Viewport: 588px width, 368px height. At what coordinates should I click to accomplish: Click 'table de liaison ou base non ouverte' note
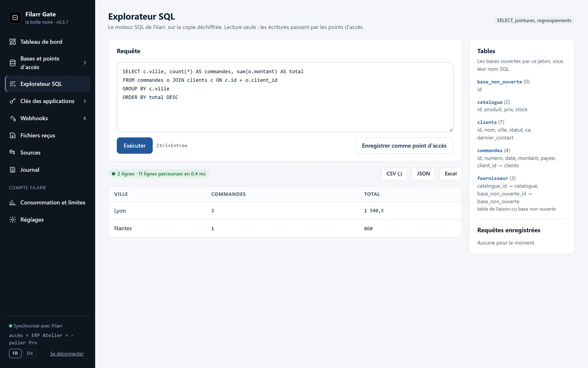pyautogui.click(x=516, y=209)
